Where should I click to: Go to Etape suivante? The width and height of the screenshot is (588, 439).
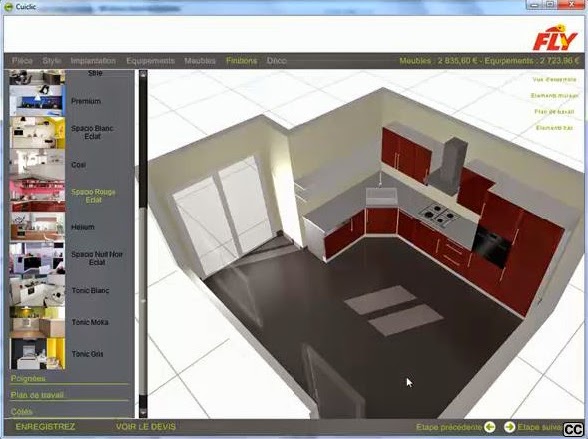pyautogui.click(x=540, y=427)
